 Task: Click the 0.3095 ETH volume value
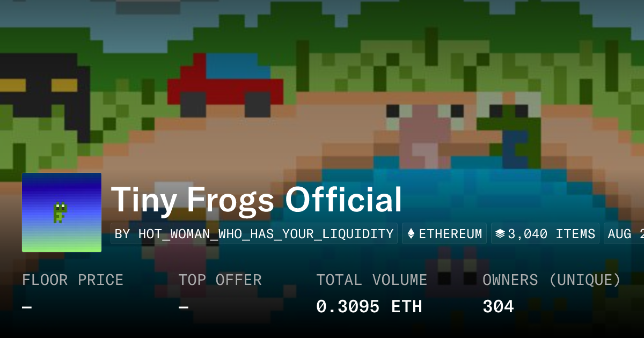[369, 307]
